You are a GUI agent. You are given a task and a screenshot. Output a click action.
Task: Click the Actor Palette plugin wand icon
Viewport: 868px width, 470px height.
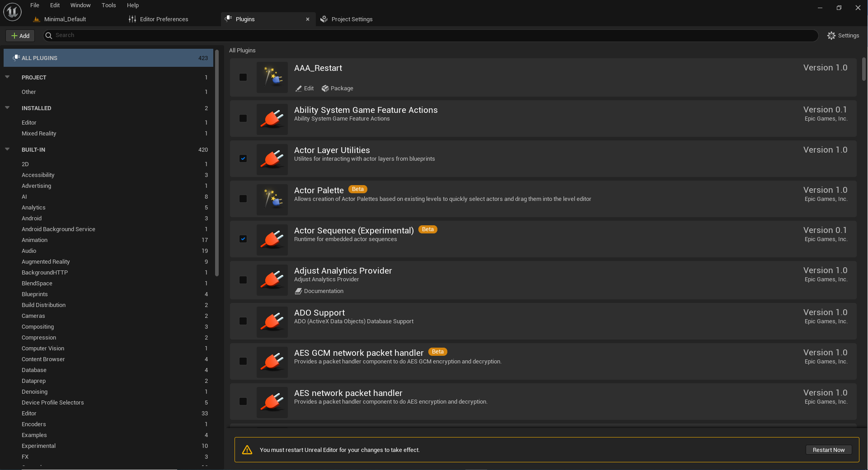(272, 200)
